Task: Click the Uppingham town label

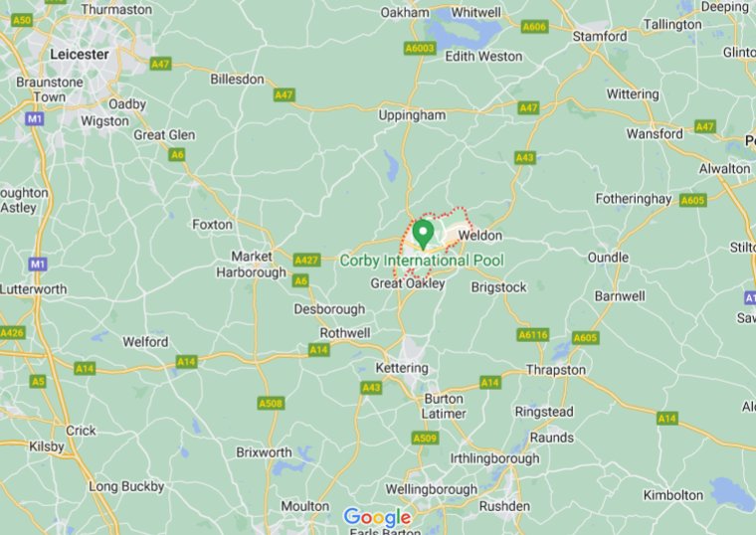Action: 412,115
